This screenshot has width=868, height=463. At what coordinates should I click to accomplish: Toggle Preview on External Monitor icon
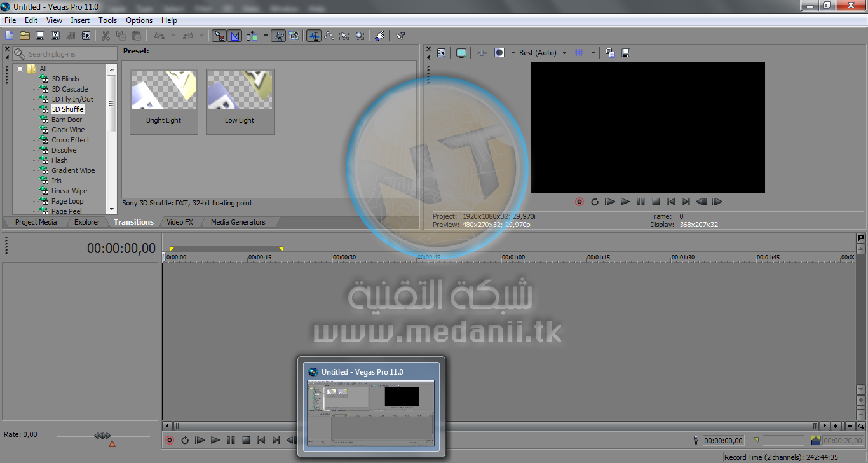[x=461, y=53]
